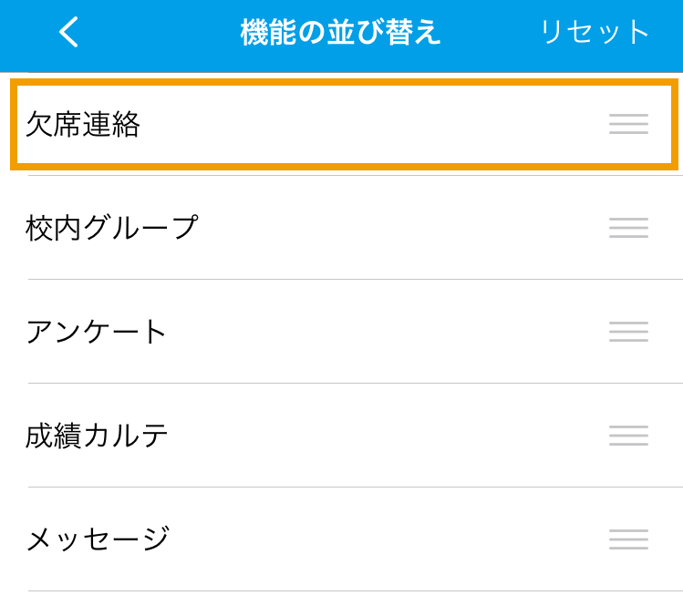Click the アンケート reorder handle
The width and height of the screenshot is (683, 616).
(628, 332)
